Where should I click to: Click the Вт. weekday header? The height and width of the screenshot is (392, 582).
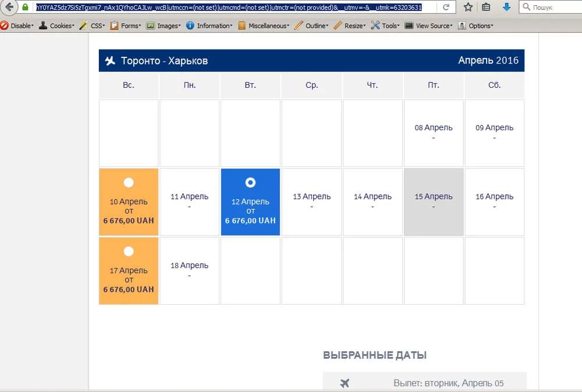250,85
